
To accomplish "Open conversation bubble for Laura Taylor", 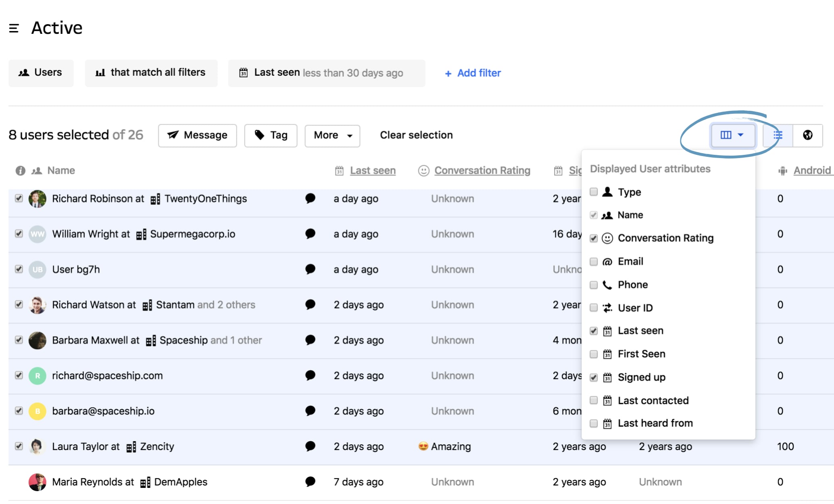I will (310, 446).
